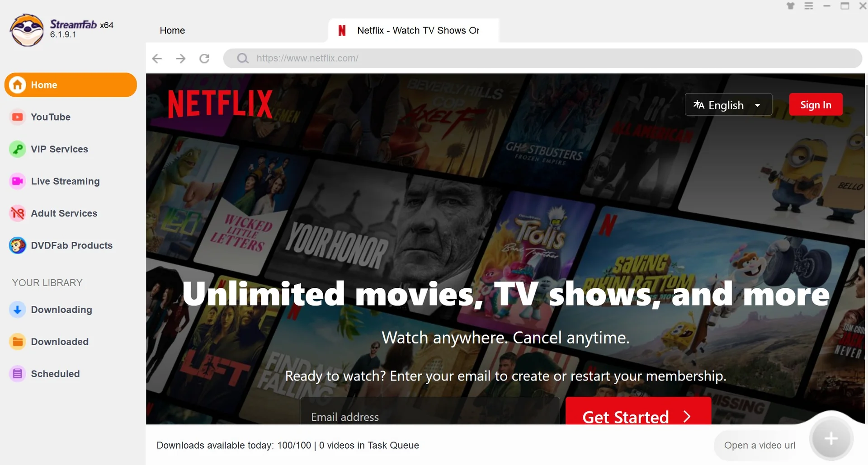
Task: Open the StreamFab skin shirt icon
Action: [790, 6]
